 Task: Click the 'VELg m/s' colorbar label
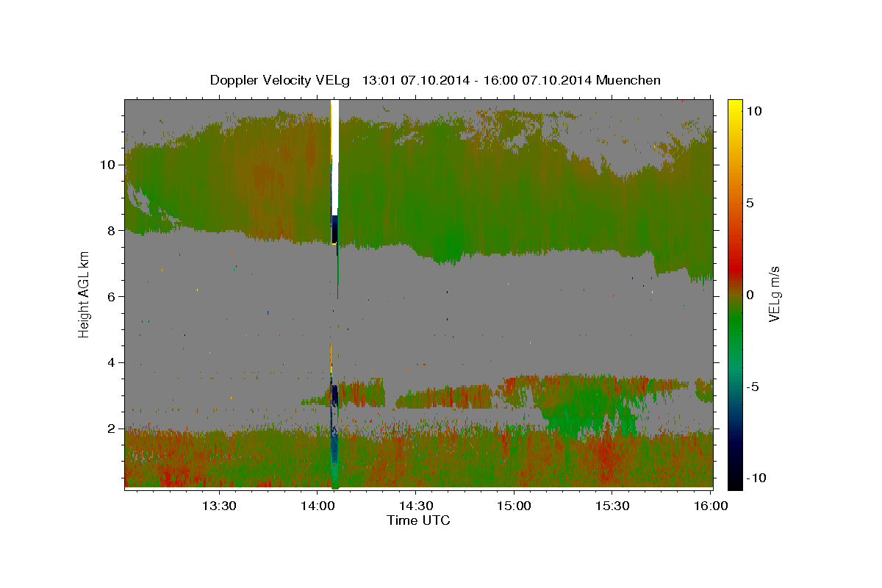point(774,294)
